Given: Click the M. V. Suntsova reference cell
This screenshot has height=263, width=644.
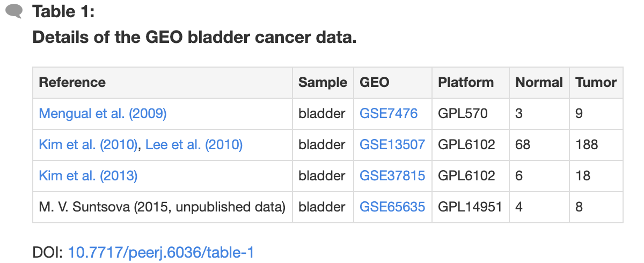Looking at the screenshot, I should [x=163, y=207].
